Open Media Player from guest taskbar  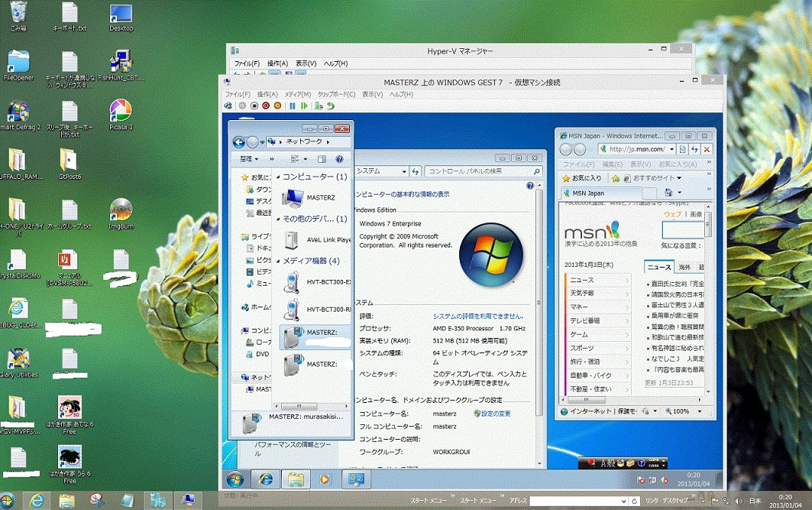coord(325,479)
